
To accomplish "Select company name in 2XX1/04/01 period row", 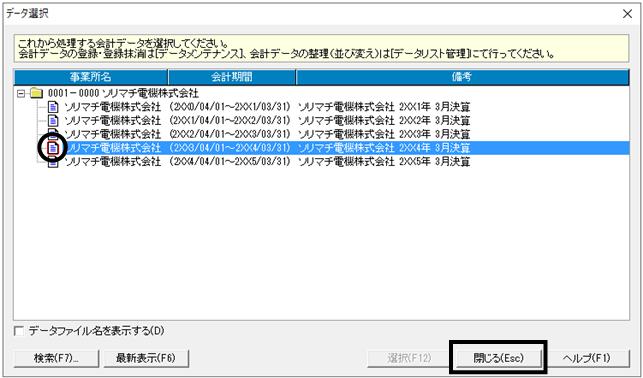I will coord(113,121).
